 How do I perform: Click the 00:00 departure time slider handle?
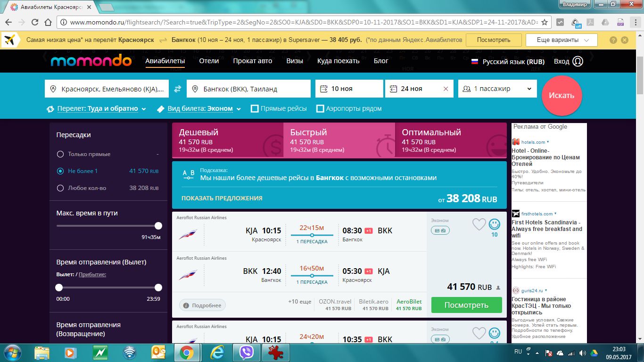(59, 288)
